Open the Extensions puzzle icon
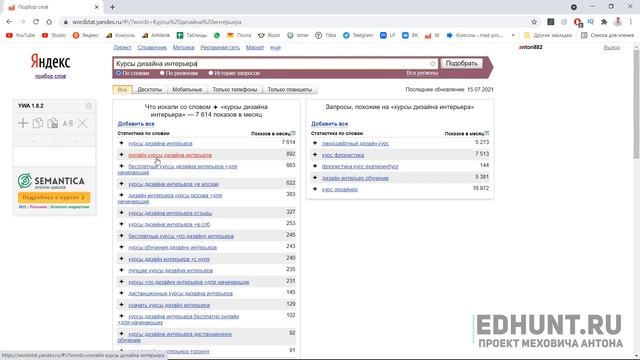Screen dimensions: 640x360 coord(604,22)
